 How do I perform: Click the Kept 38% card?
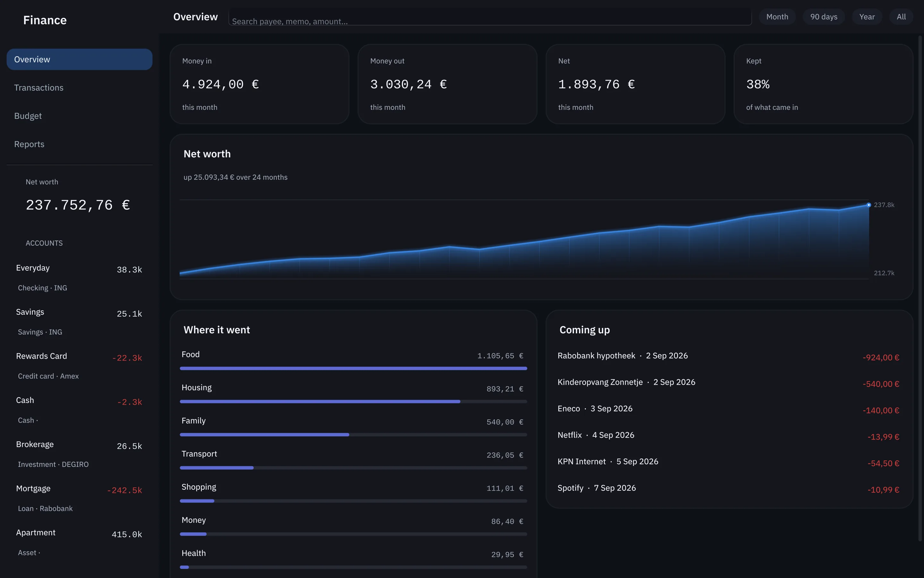click(x=823, y=84)
